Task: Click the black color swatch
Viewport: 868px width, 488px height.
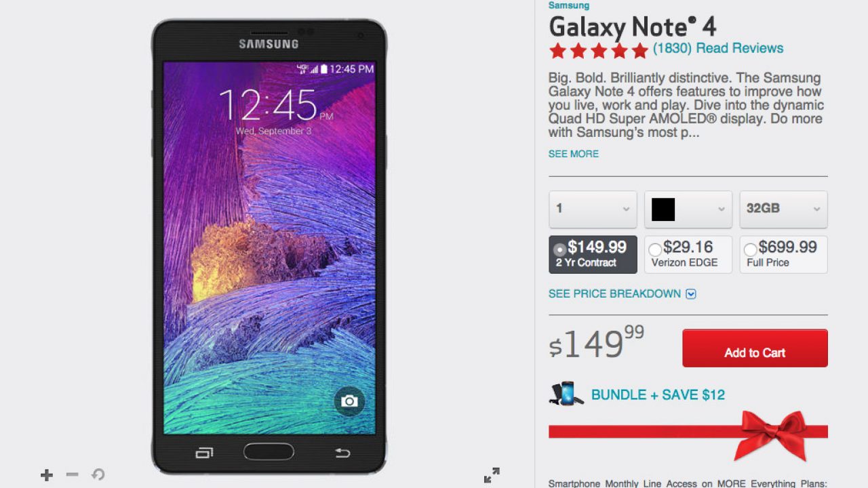Action: 663,209
